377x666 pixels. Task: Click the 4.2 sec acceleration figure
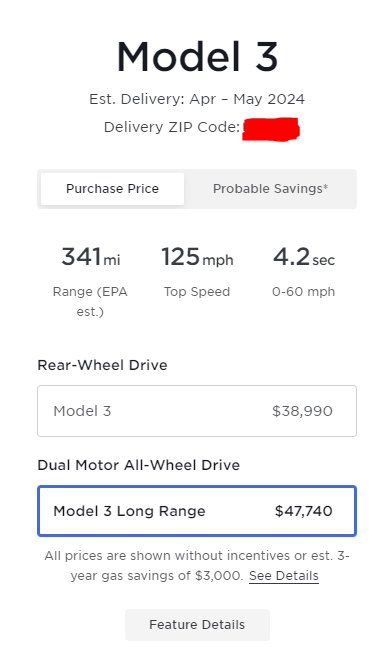pyautogui.click(x=304, y=257)
